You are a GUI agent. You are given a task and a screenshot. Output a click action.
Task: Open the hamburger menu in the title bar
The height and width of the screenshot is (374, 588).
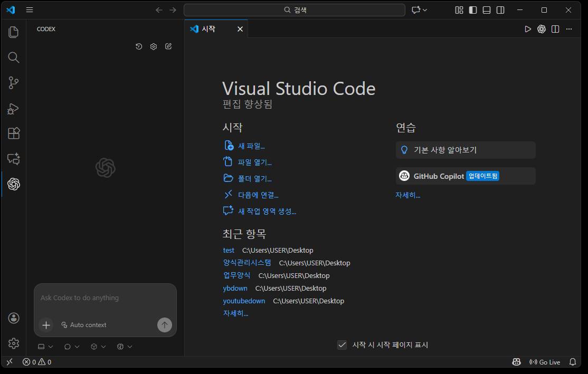[x=30, y=9]
